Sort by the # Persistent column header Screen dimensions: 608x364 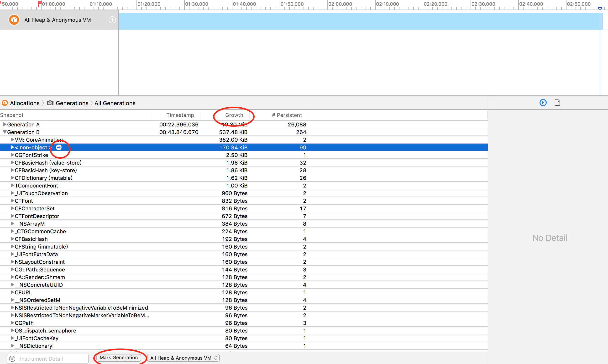287,115
